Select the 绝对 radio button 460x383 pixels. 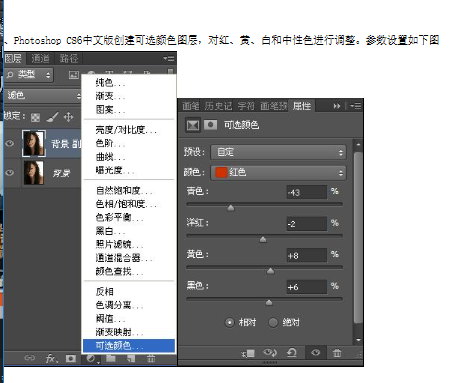click(x=273, y=322)
